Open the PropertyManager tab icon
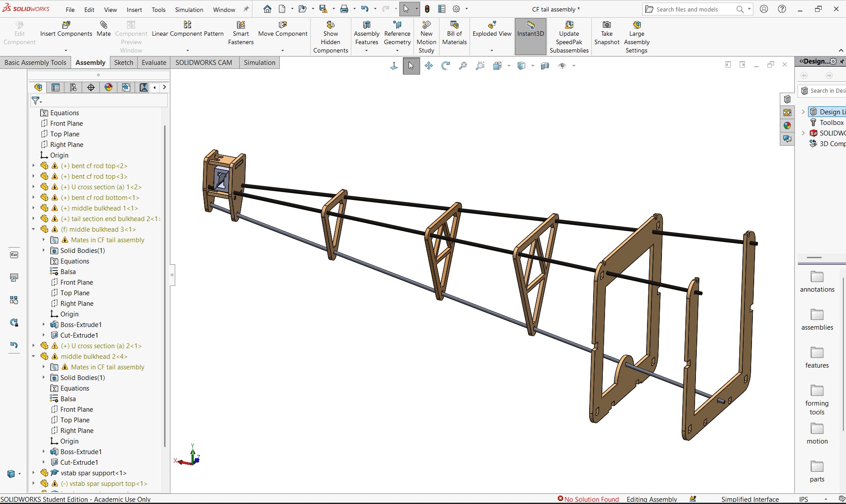Viewport: 846px width, 504px height. pyautogui.click(x=55, y=87)
